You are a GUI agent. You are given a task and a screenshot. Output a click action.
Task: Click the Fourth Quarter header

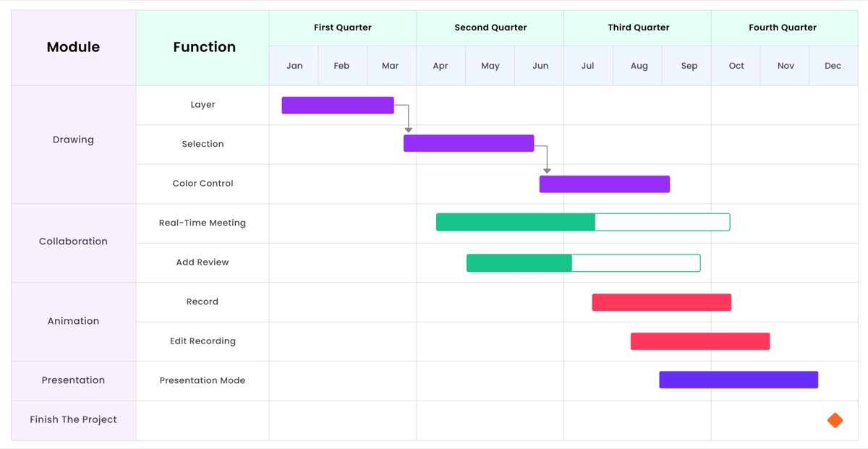pos(783,28)
